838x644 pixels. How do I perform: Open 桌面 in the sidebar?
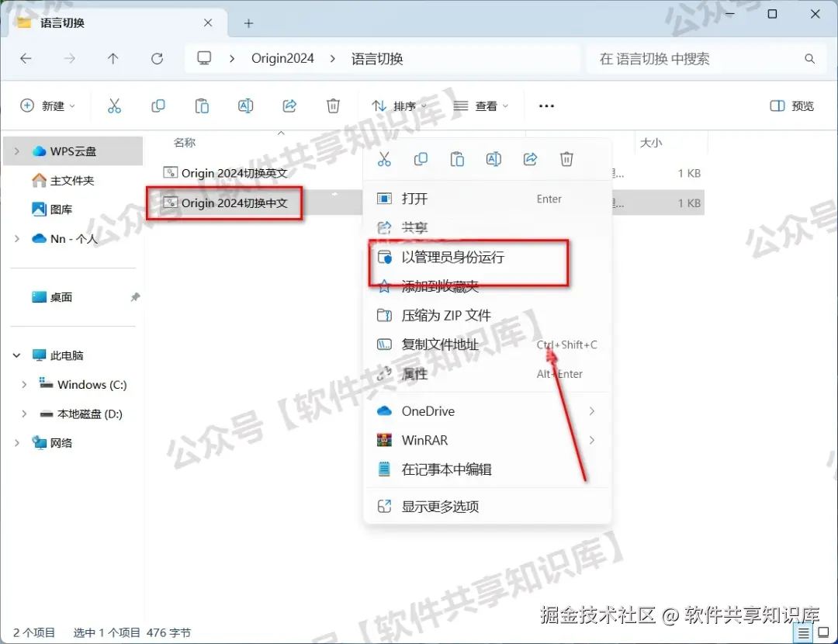click(61, 297)
